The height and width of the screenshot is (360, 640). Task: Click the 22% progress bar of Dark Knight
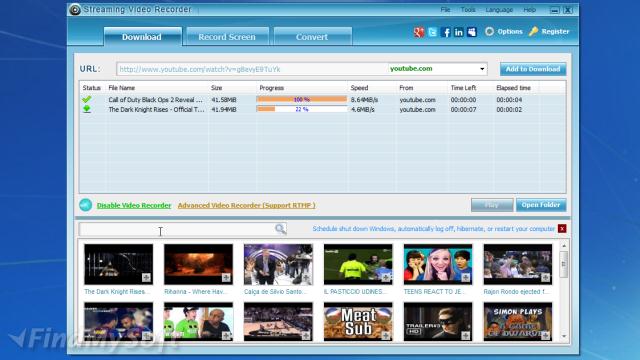click(302, 109)
